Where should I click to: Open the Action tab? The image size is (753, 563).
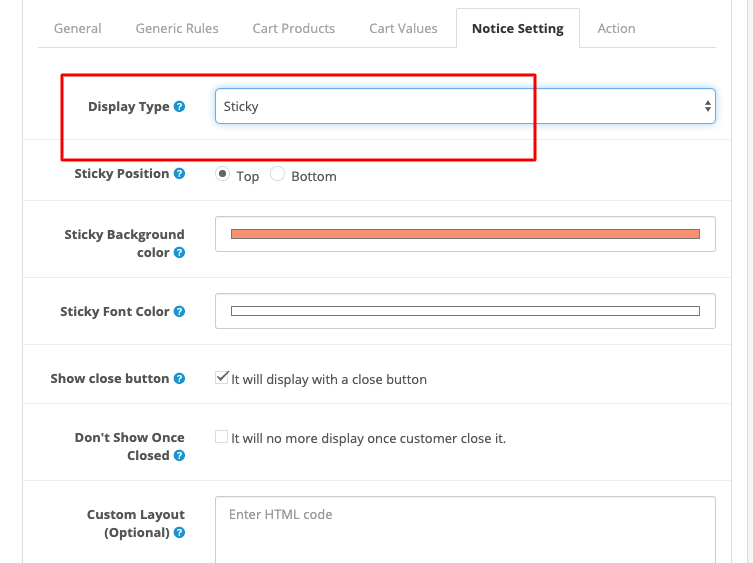coord(616,28)
